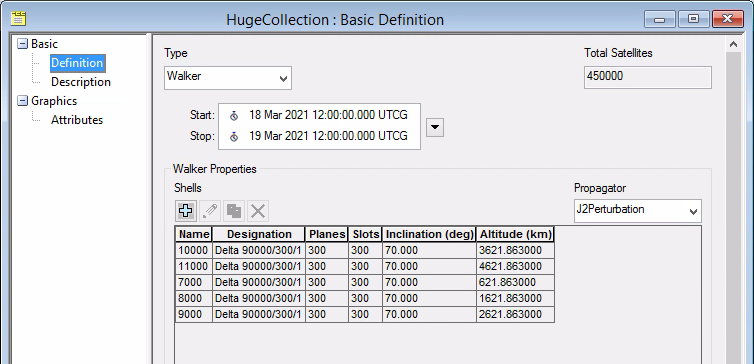
Task: Select shell row named 10000
Action: (x=364, y=251)
